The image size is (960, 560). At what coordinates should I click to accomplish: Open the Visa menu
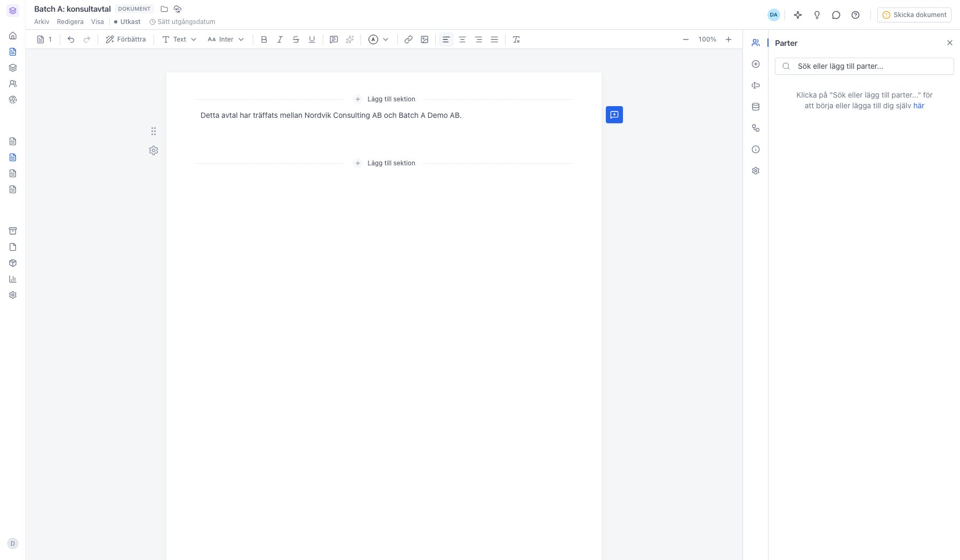point(98,22)
